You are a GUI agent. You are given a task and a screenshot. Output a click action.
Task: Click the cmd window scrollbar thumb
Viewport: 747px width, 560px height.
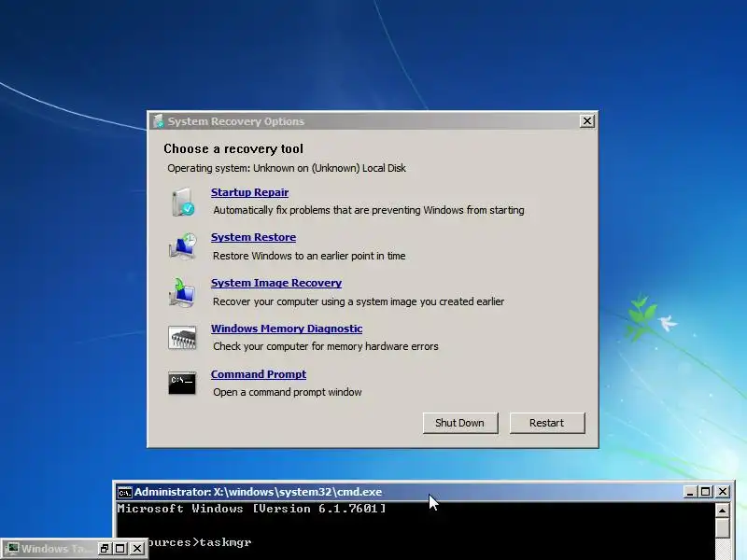[x=723, y=528]
